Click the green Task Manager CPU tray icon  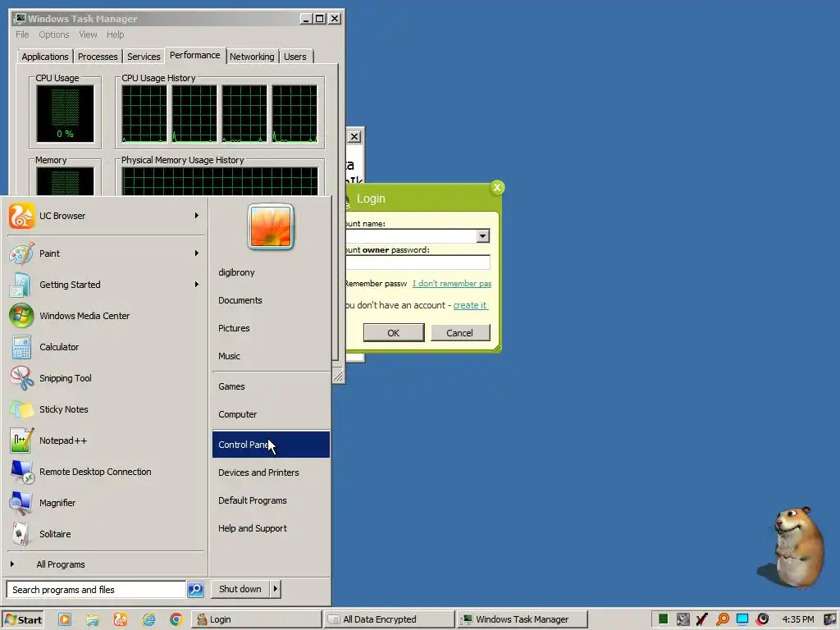[x=663, y=619]
